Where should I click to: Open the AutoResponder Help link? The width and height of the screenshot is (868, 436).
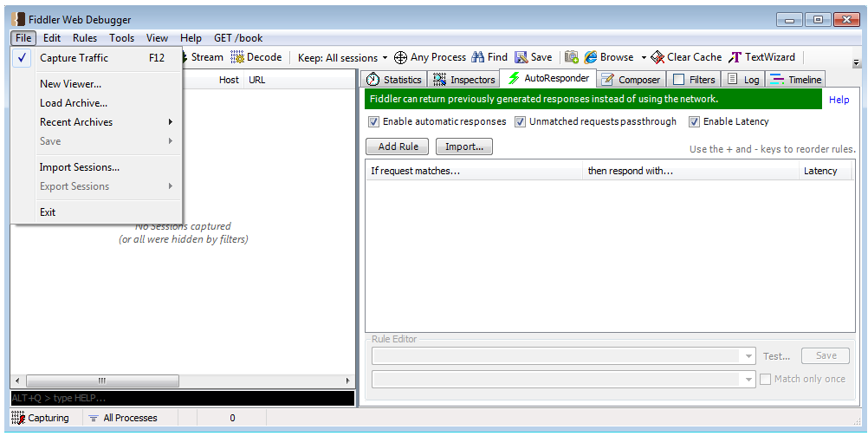coord(839,101)
